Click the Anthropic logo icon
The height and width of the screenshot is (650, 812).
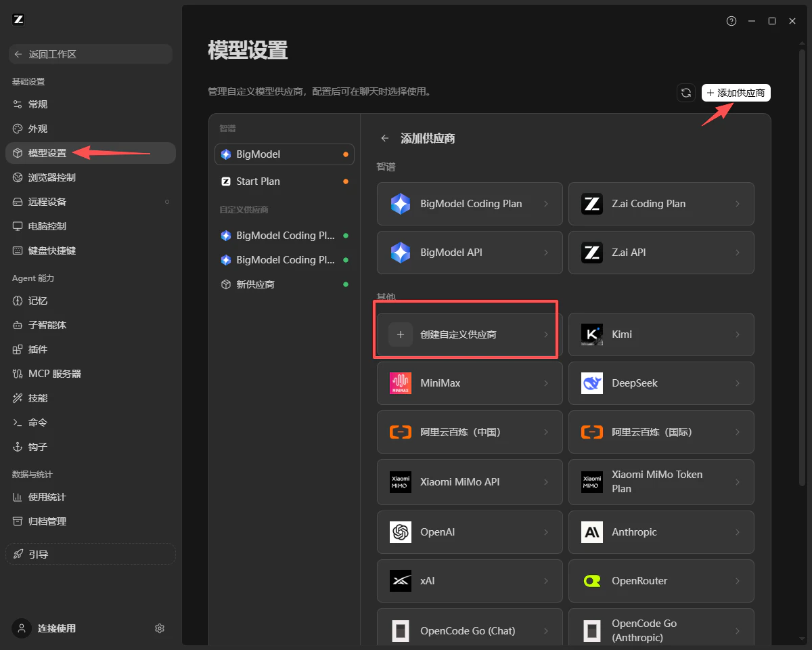(592, 532)
